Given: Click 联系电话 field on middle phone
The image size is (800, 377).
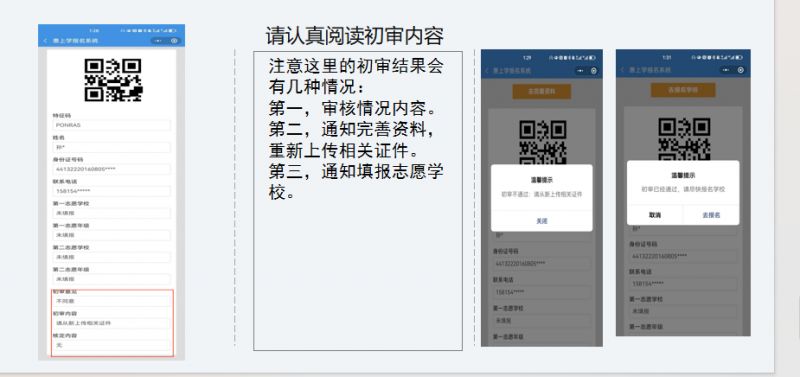Looking at the screenshot, I should (x=541, y=292).
